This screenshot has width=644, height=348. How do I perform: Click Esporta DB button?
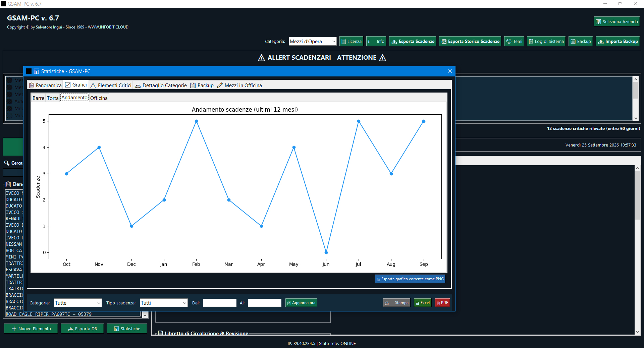pos(82,329)
